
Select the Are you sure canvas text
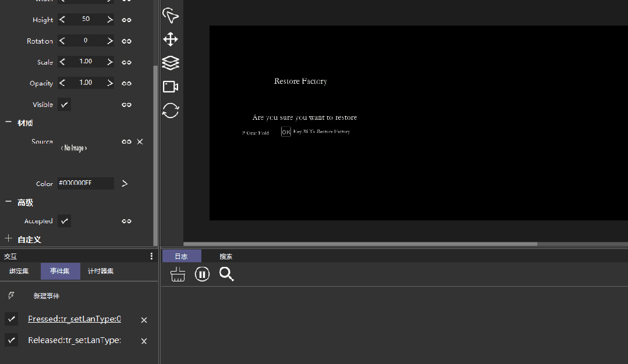coord(304,117)
